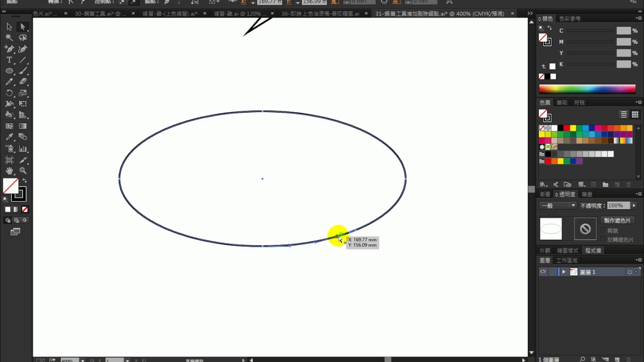The image size is (644, 362).
Task: Pick a color from the CMYK spectrum bar
Action: tap(587, 89)
